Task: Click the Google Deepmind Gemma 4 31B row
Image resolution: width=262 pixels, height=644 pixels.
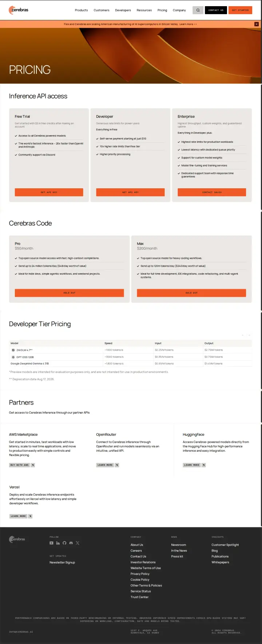Action: (x=130, y=364)
